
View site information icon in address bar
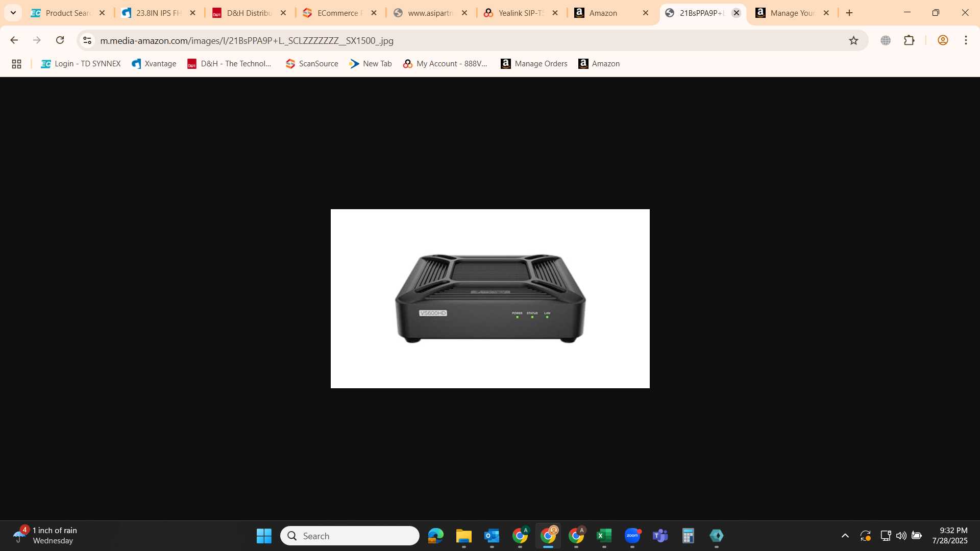tap(87, 40)
